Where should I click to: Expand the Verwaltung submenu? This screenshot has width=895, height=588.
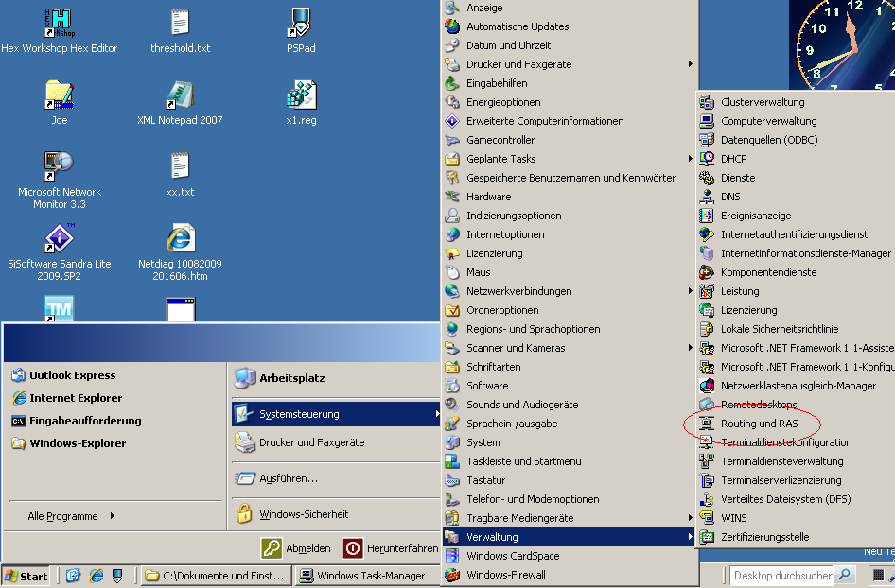pyautogui.click(x=570, y=537)
